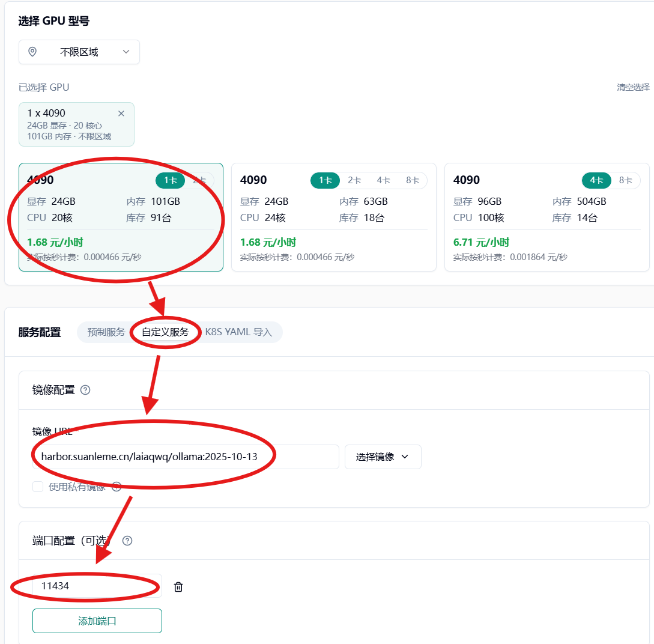Select the 自定义服务 tab
Screen dimensions: 654x644
165,332
